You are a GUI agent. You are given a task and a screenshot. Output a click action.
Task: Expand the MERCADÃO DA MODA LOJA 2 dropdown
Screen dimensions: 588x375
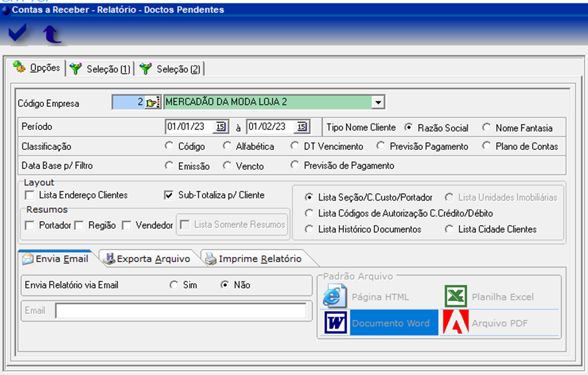(x=378, y=102)
